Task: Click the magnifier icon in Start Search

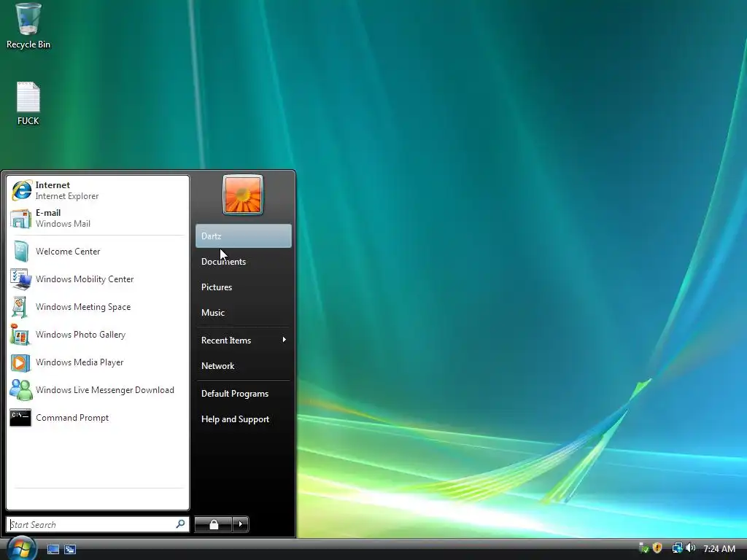Action: point(181,524)
